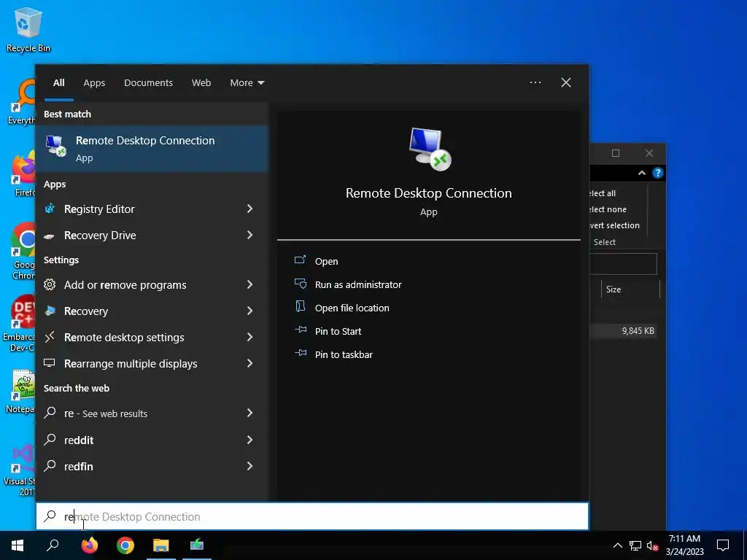Viewport: 747px width, 560px height.
Task: Click the Pin to Start pin icon
Action: pyautogui.click(x=300, y=330)
